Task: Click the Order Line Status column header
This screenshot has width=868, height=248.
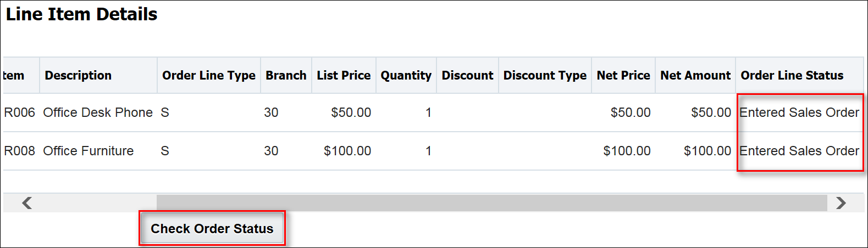Action: (x=792, y=76)
